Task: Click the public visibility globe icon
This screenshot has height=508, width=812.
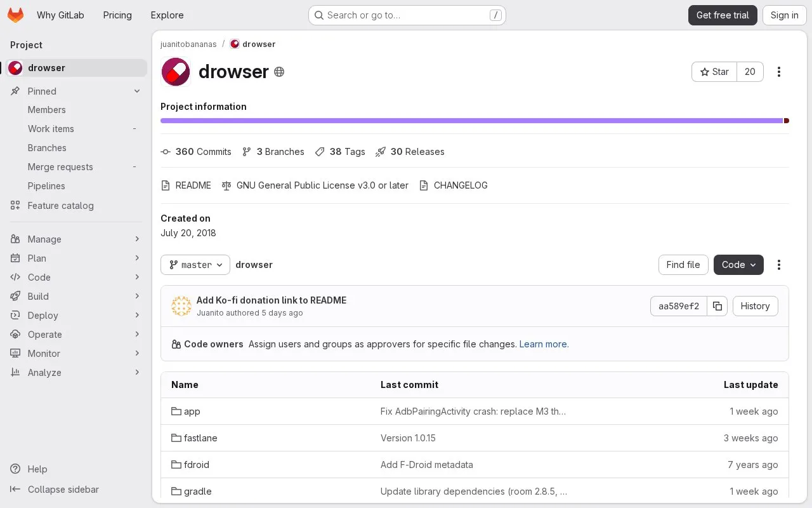Action: (x=279, y=72)
